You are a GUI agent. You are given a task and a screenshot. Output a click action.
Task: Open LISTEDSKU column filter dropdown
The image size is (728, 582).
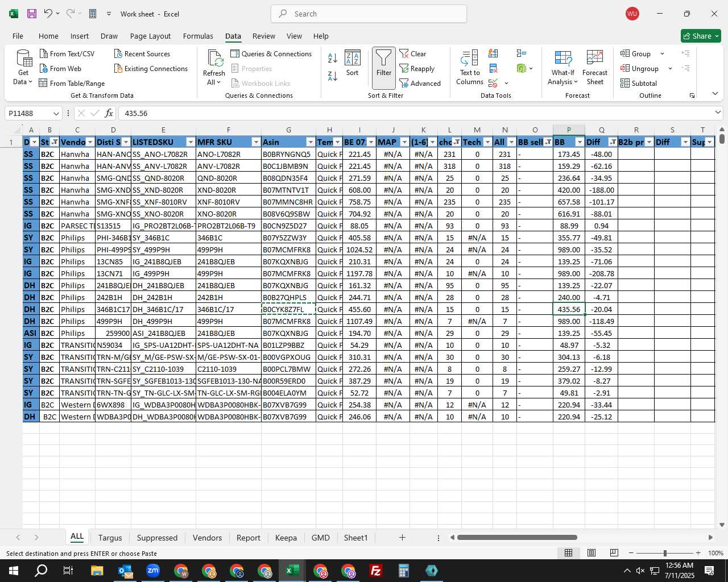[x=191, y=142]
